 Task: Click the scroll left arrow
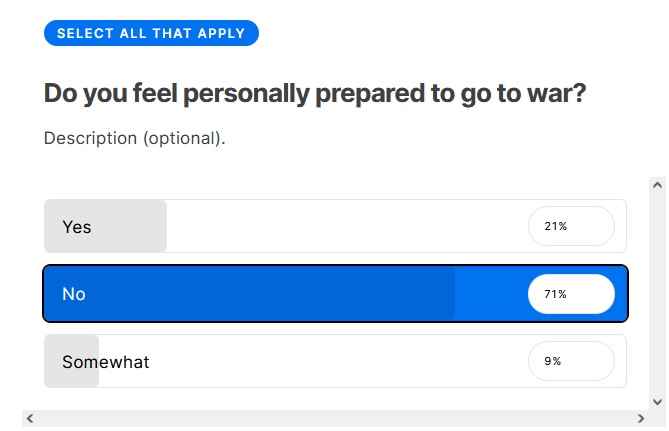point(30,418)
